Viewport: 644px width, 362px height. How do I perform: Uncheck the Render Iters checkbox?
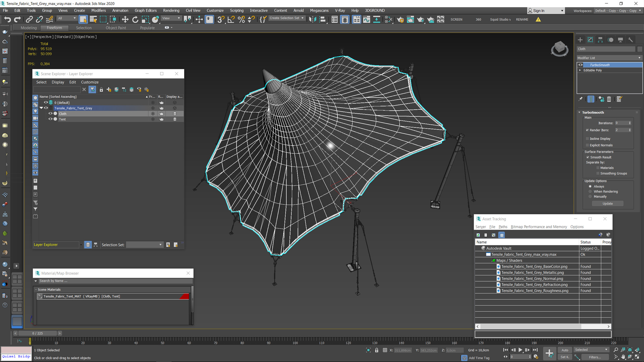pos(587,130)
